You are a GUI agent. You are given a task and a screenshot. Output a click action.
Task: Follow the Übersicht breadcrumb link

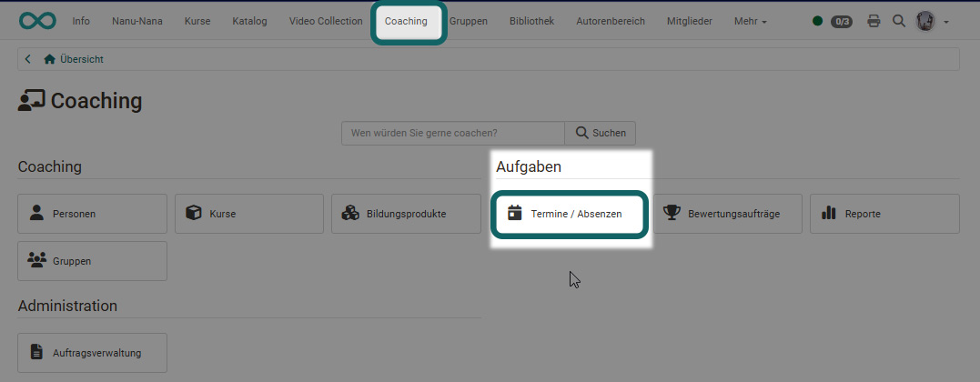82,59
